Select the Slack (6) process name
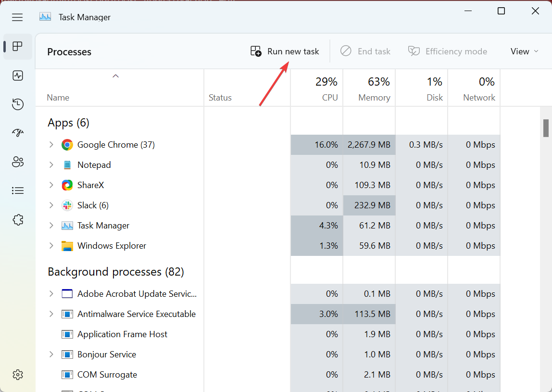This screenshot has height=392, width=552. (93, 205)
